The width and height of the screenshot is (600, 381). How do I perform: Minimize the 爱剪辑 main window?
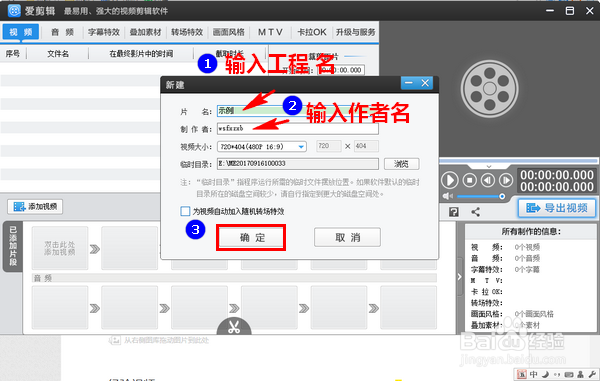point(550,11)
